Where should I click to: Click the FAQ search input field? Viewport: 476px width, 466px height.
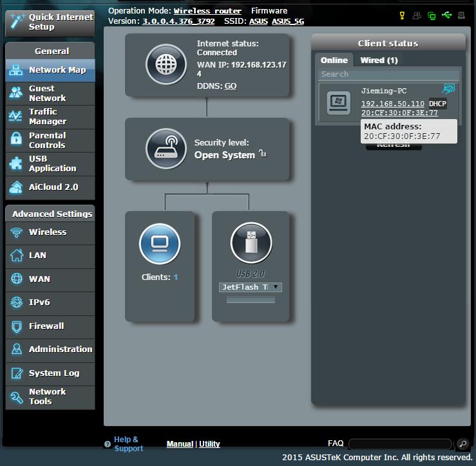400,444
